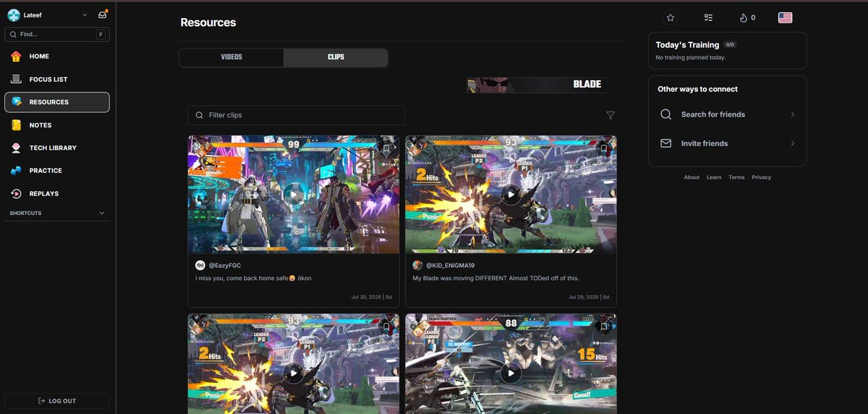Open the Focus List sidebar item
This screenshot has height=414, width=868.
57,80
